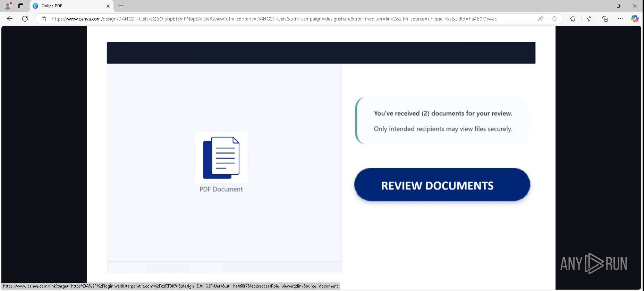This screenshot has height=291, width=644.
Task: Minimize the browser window
Action: (603, 6)
